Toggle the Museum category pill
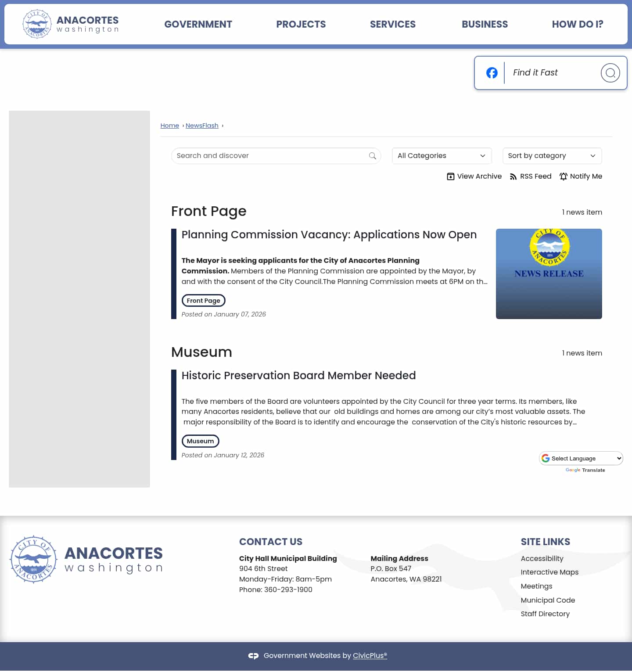632x672 pixels. (x=200, y=441)
